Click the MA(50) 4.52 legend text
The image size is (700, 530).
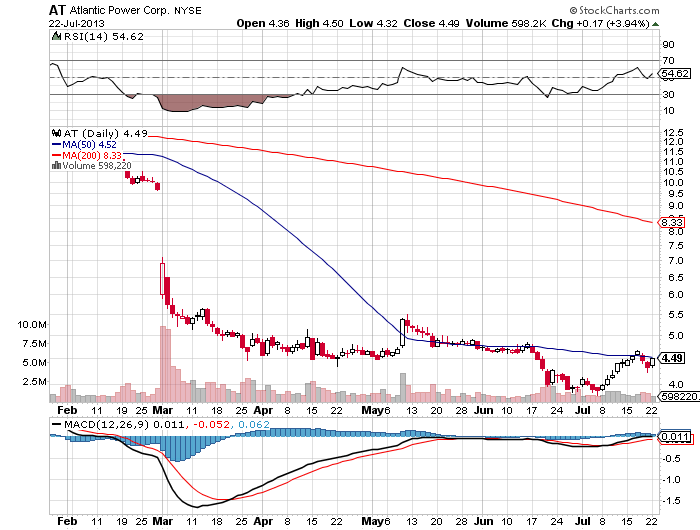[x=89, y=144]
